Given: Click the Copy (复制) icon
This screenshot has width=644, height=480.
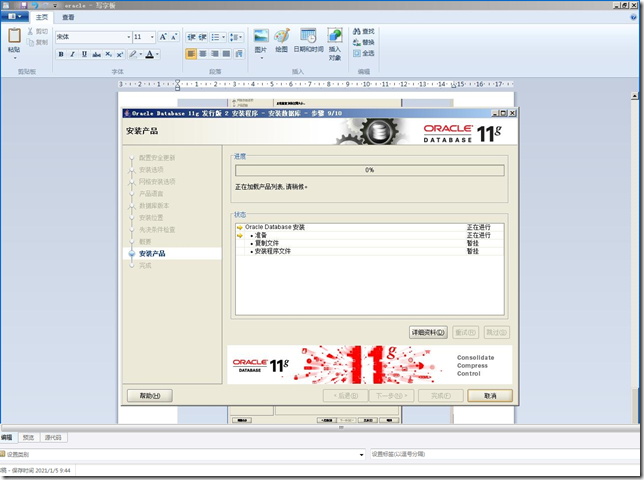Looking at the screenshot, I should point(30,42).
